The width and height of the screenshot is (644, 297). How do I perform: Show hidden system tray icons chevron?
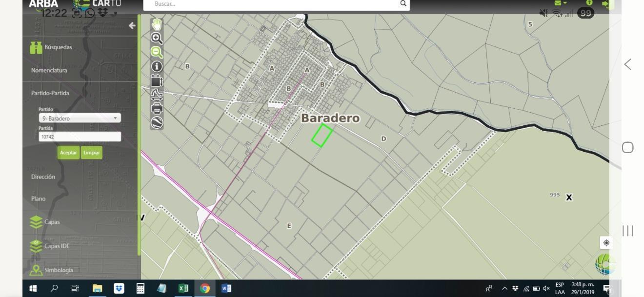pos(504,289)
